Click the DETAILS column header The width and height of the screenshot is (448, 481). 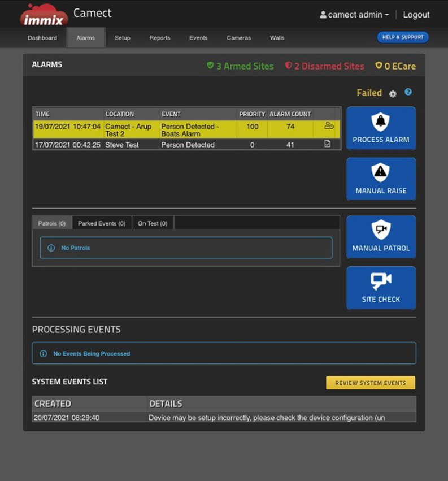[x=166, y=404]
